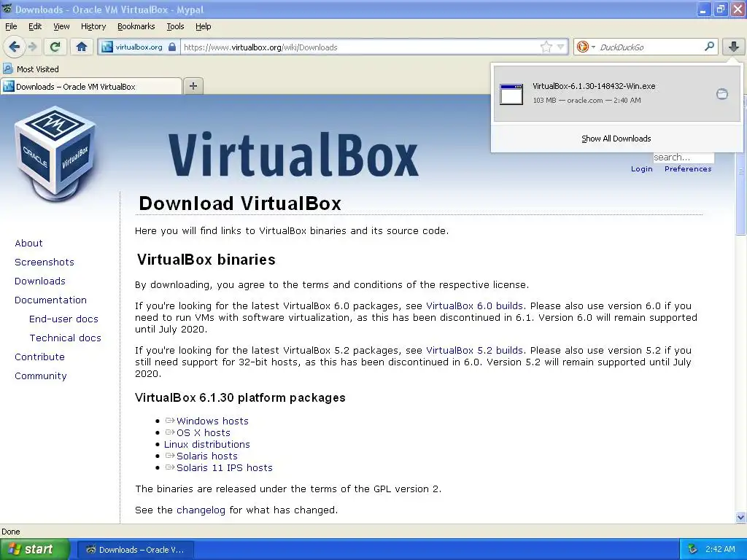This screenshot has width=747, height=560.
Task: Open the Community sidebar link
Action: pyautogui.click(x=41, y=376)
